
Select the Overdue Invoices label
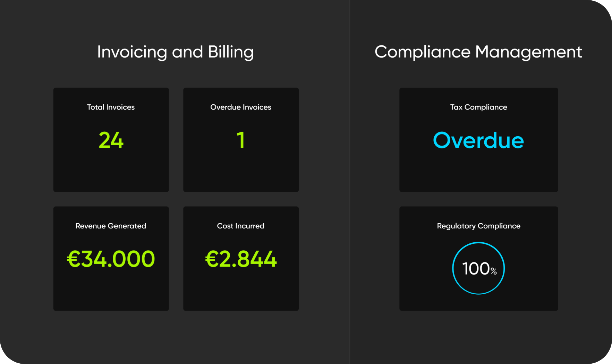(240, 107)
